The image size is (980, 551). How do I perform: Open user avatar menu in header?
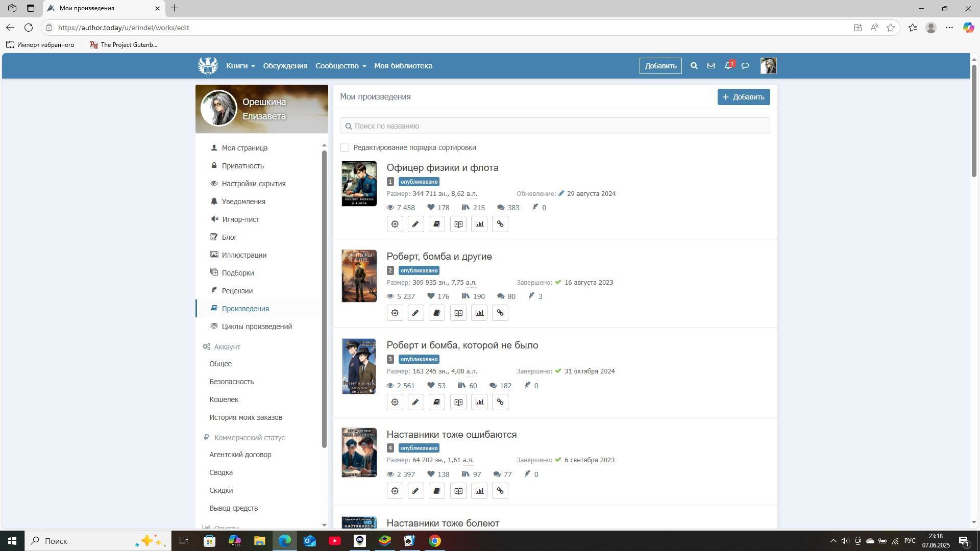768,66
